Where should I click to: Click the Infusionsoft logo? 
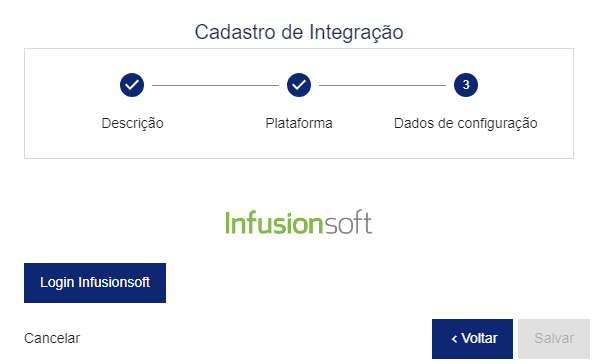tap(299, 223)
